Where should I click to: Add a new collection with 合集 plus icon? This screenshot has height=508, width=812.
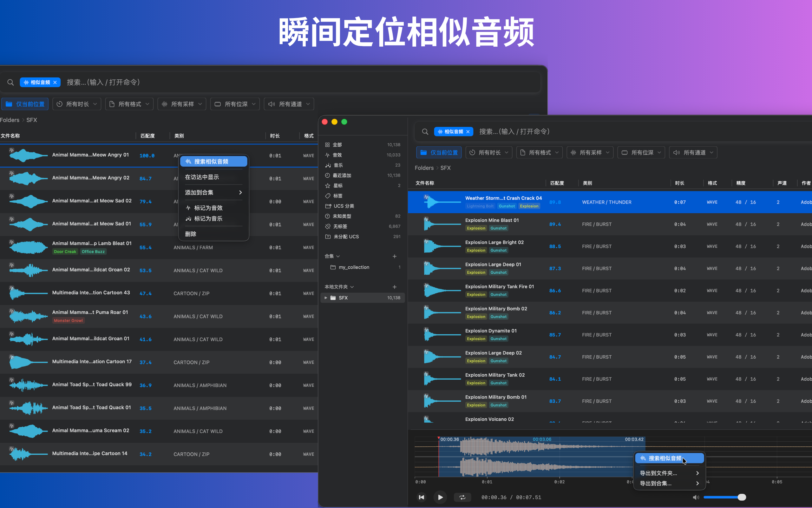pos(395,256)
